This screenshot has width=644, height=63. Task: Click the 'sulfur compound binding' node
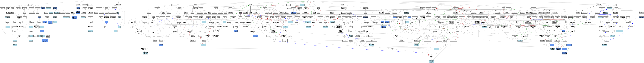pos(2,8)
